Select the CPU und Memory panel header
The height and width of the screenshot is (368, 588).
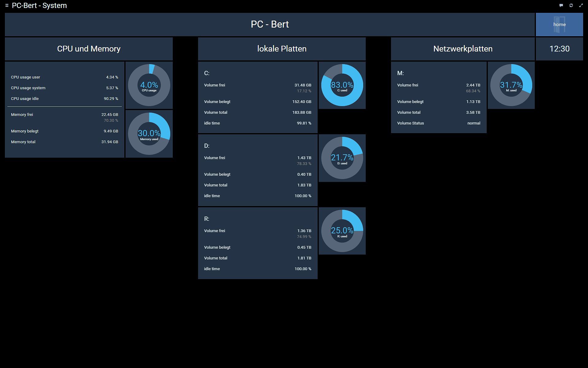click(x=89, y=48)
